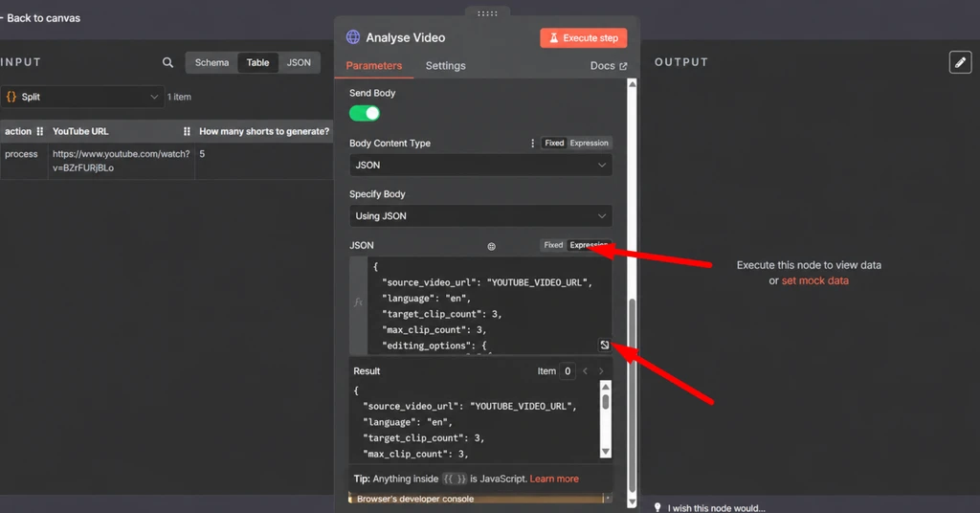
Task: Click parameters panel scroll down arrow
Action: (632, 502)
